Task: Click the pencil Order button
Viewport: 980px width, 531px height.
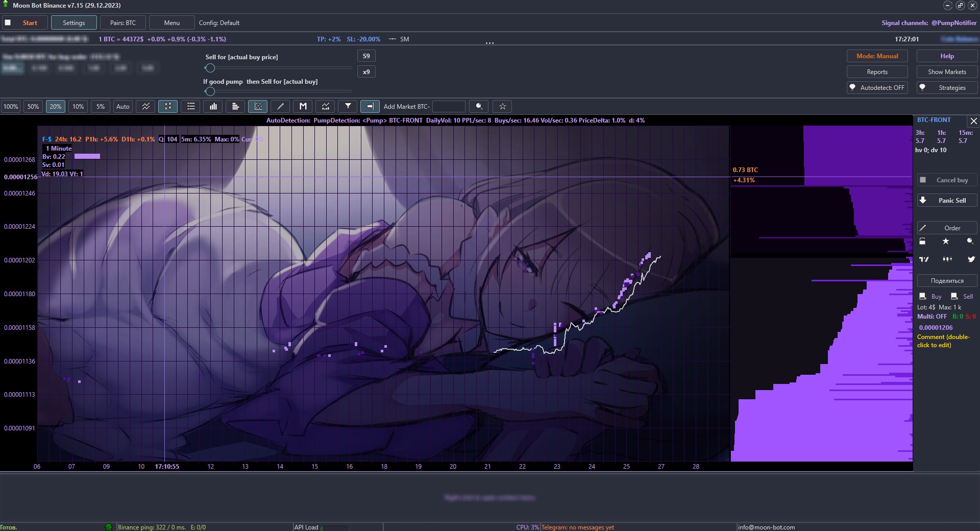Action: [x=947, y=228]
